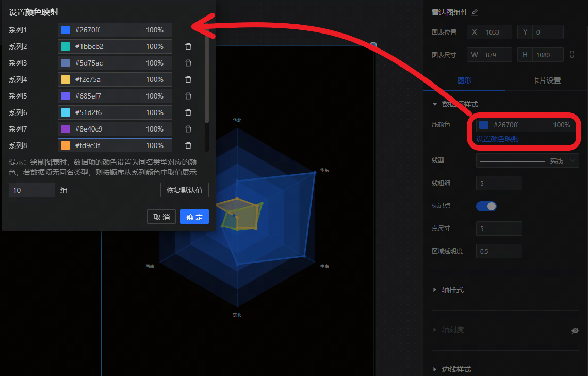This screenshot has height=376, width=588.
Task: Open the 卡片设置 tab
Action: [x=546, y=80]
